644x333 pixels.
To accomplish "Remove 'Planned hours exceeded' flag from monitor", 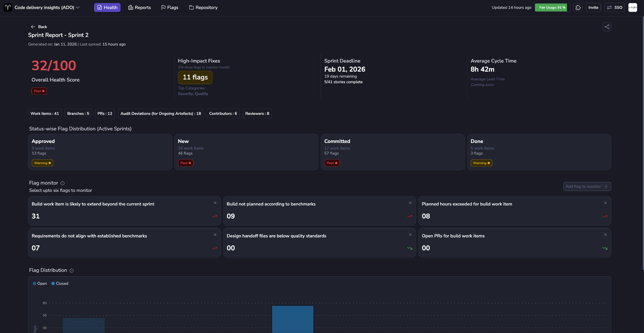I will pos(605,203).
